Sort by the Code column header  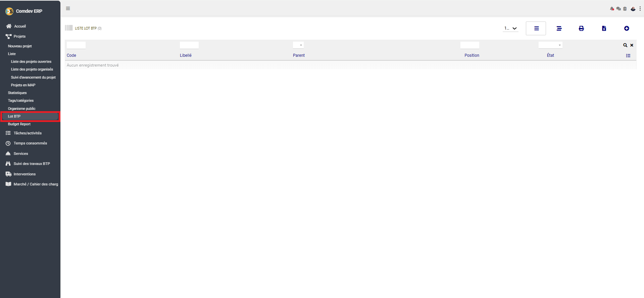click(71, 55)
